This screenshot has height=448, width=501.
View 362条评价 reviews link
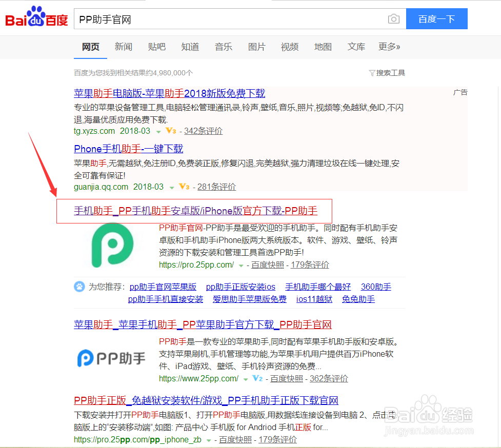pos(329,379)
